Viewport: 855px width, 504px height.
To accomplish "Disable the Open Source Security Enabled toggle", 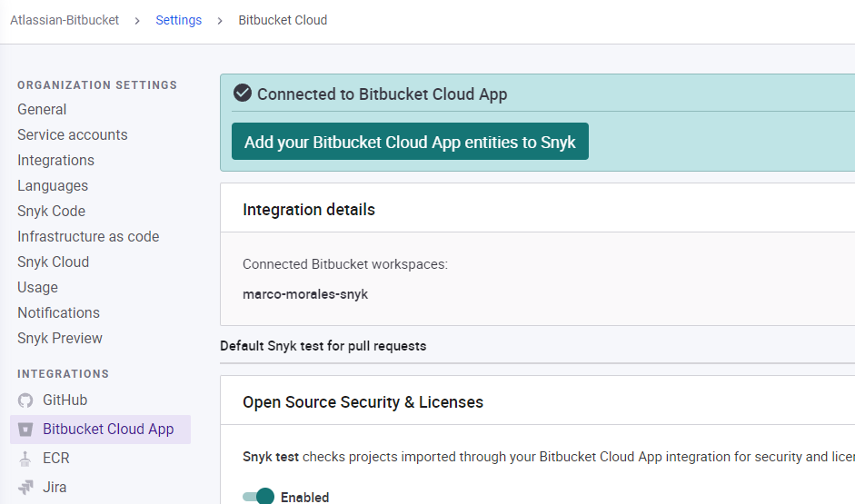I will [x=258, y=497].
